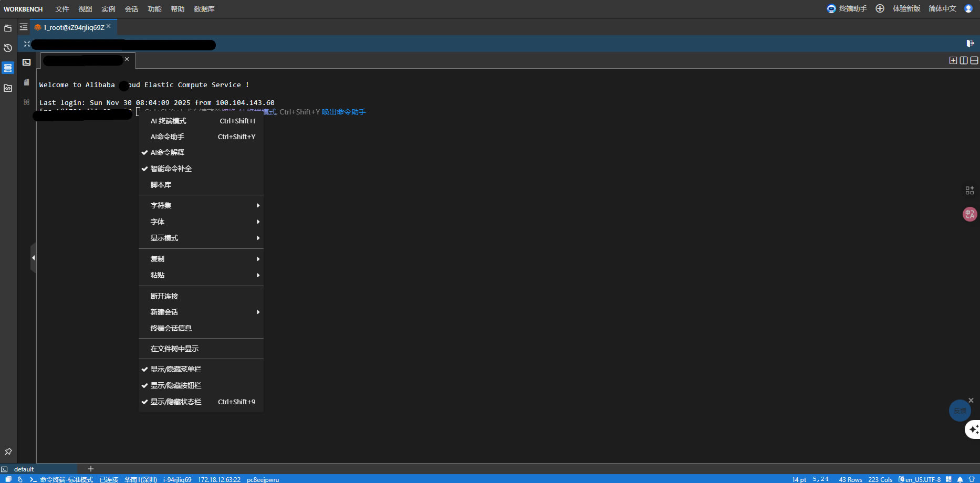Viewport: 980px width, 483px height.
Task: Open 终端助手 in top bar
Action: coord(847,8)
